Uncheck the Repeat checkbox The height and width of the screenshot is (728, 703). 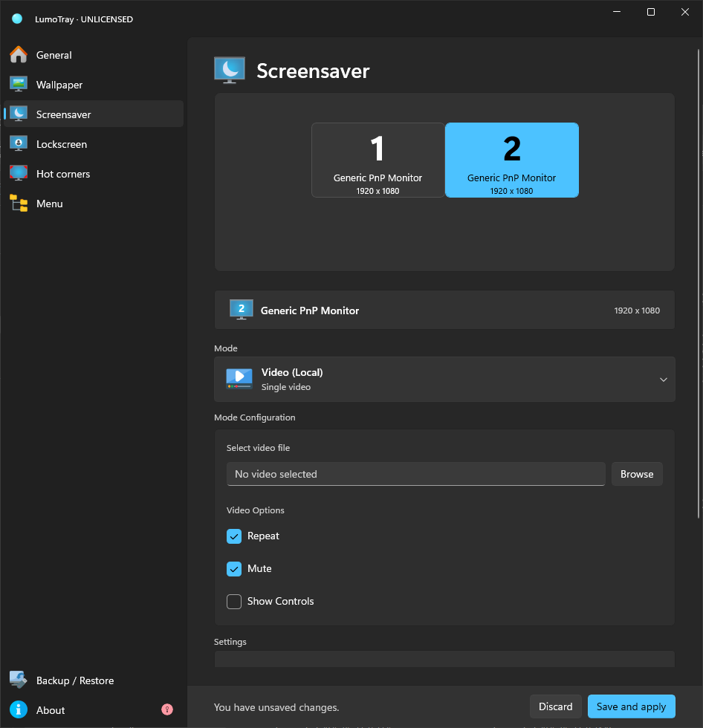click(x=234, y=536)
